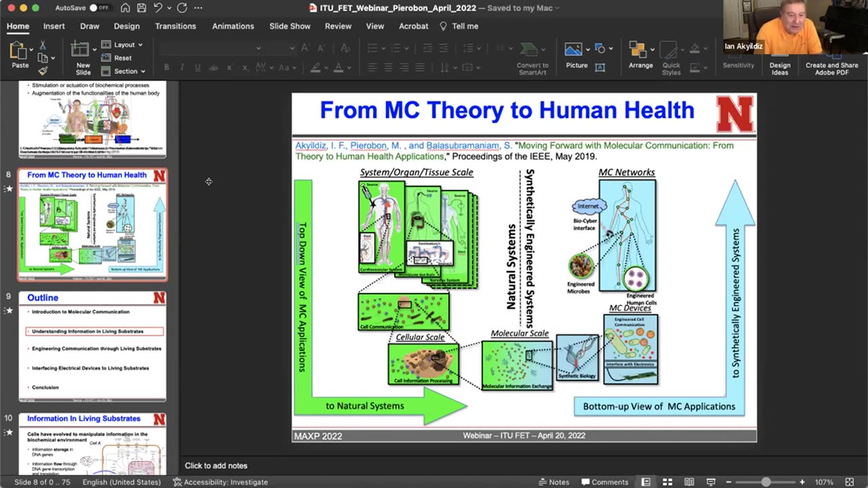Select slide 9 Outline thumbnail
The height and width of the screenshot is (488, 868).
[92, 346]
